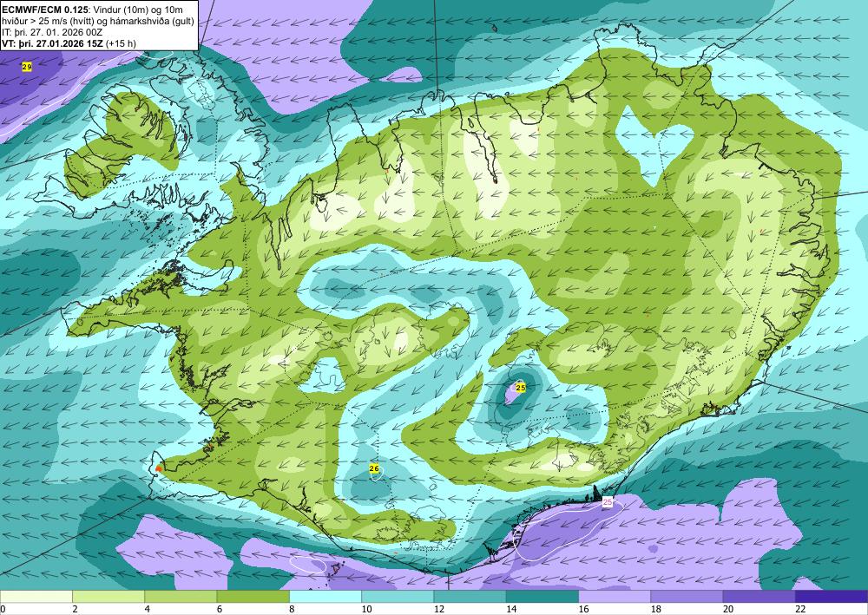Click the 'IT: þri. 27. 01. 2026 00Z' line
868x615 pixels.
point(52,33)
